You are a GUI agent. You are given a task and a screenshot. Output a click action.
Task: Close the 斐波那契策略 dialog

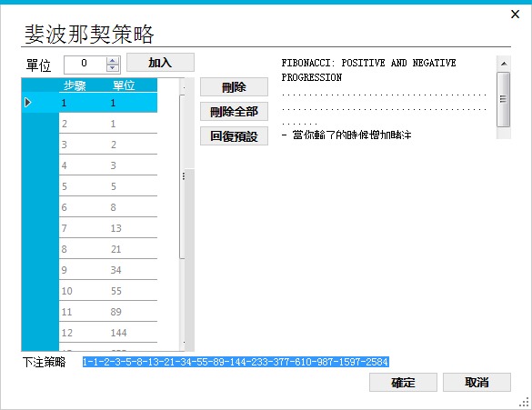(515, 15)
